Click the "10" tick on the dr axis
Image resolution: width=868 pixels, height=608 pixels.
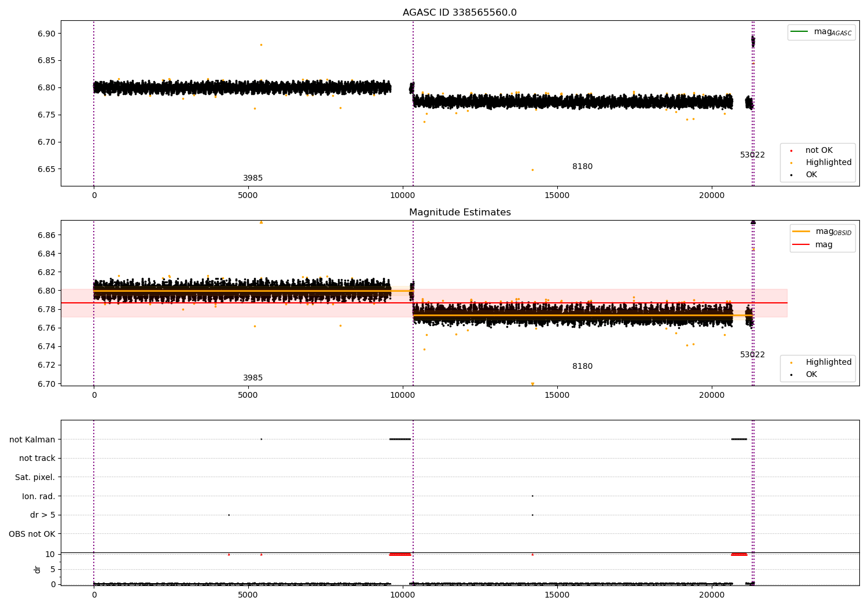(x=50, y=554)
